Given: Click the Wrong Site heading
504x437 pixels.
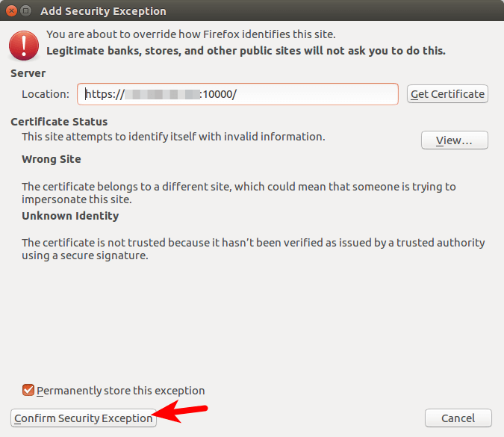Looking at the screenshot, I should tap(52, 159).
